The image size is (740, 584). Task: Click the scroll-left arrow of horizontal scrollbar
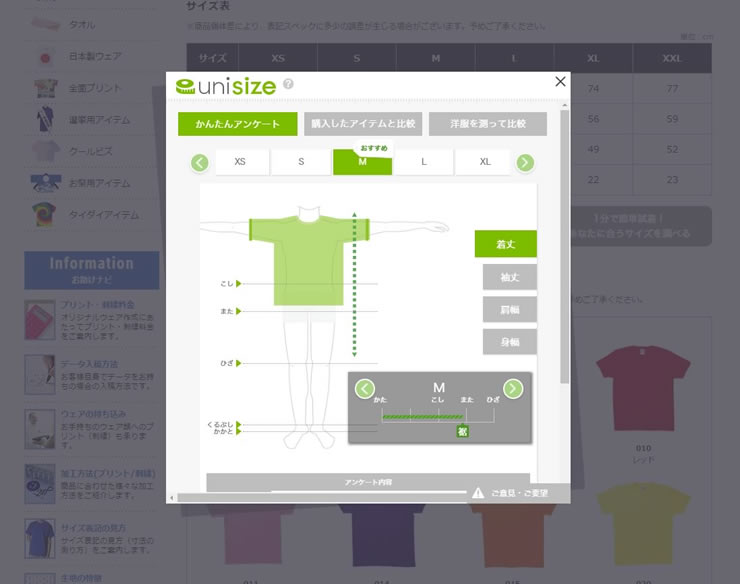coord(171,498)
